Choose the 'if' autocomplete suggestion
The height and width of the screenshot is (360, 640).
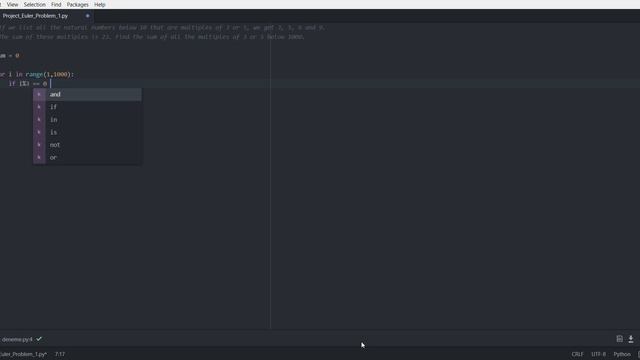click(87, 107)
